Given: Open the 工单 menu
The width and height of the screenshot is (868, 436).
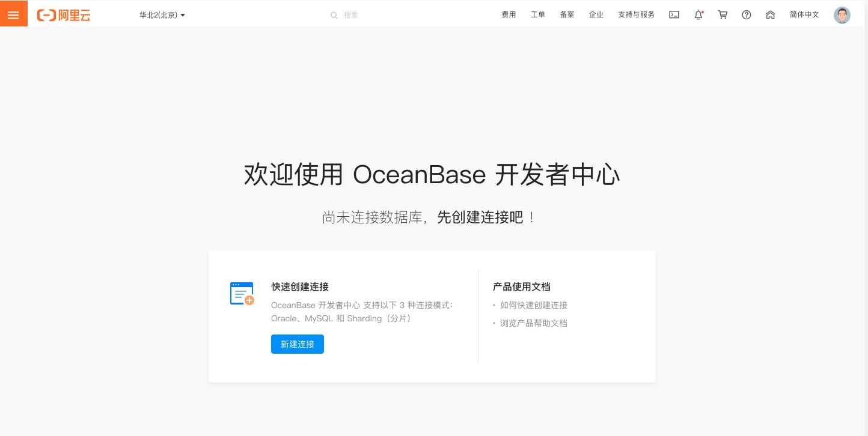Looking at the screenshot, I should 538,15.
